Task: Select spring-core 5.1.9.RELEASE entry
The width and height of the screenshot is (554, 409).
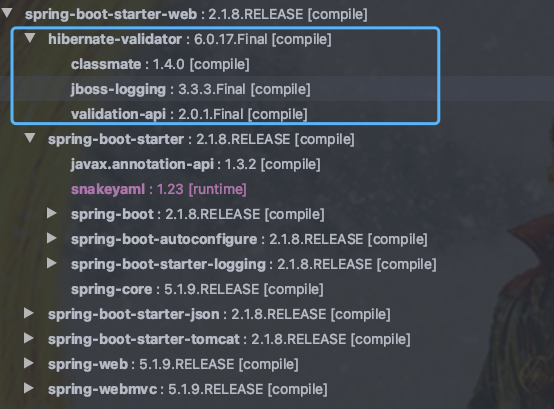Action: tap(197, 290)
